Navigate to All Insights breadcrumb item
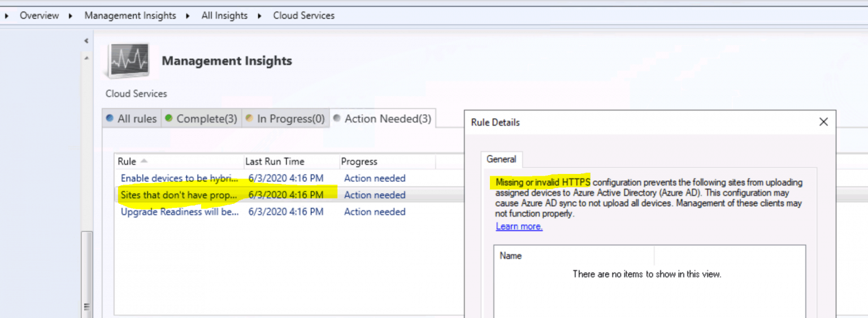Screen dimensions: 868x318 (224, 16)
